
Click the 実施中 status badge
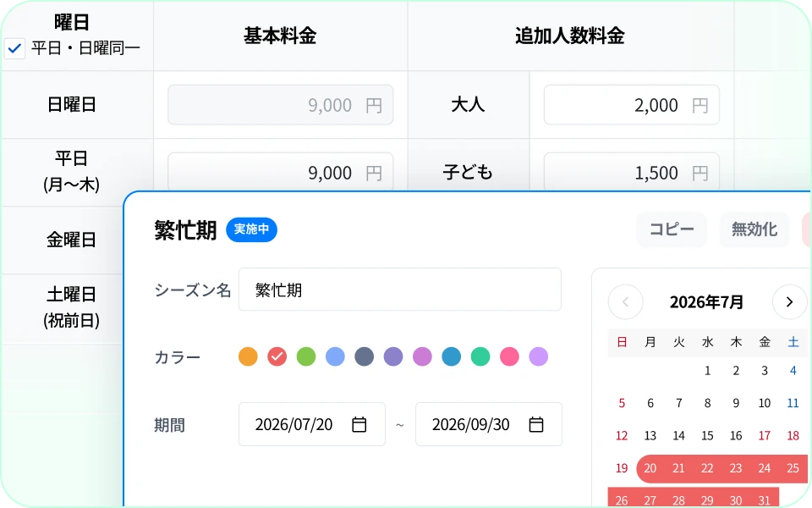251,229
